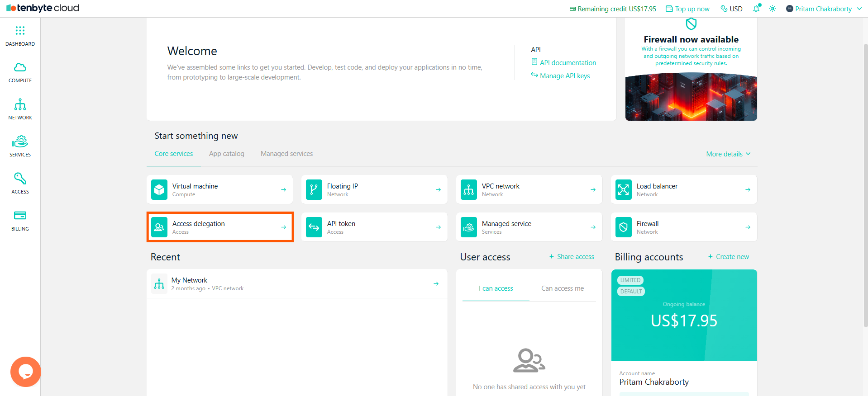The height and width of the screenshot is (396, 868).
Task: Open the Services sidebar icon
Action: click(20, 141)
